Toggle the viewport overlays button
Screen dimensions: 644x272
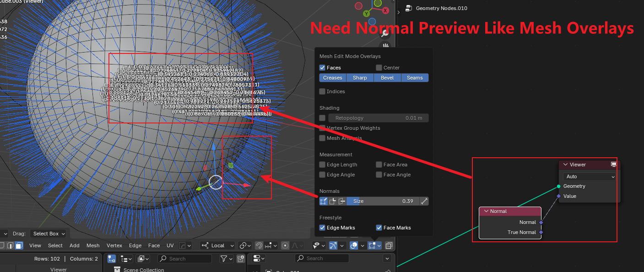tap(353, 245)
